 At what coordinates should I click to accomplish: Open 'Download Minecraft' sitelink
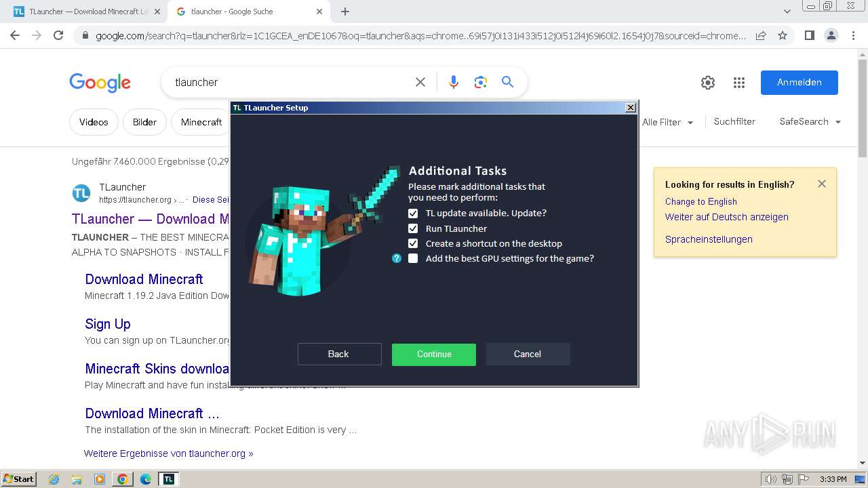pos(144,279)
